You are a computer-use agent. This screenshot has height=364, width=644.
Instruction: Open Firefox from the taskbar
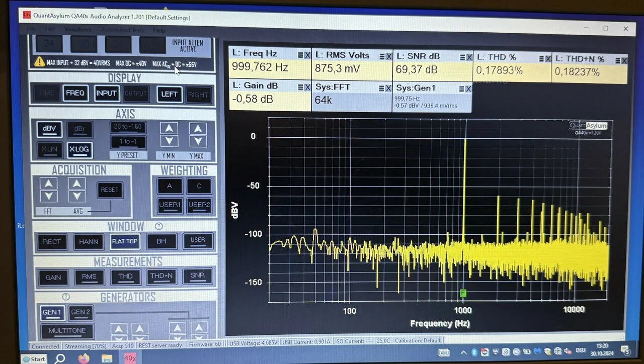(84, 358)
